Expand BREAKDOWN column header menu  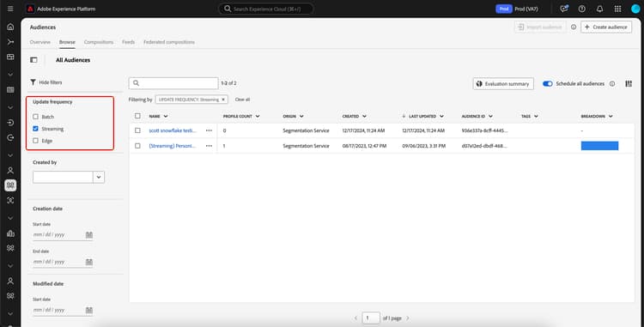point(611,117)
